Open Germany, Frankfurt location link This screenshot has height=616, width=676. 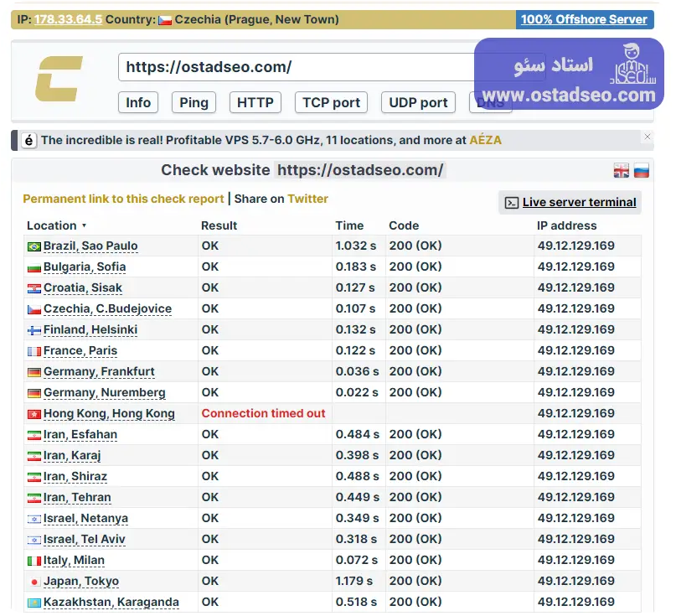(99, 371)
